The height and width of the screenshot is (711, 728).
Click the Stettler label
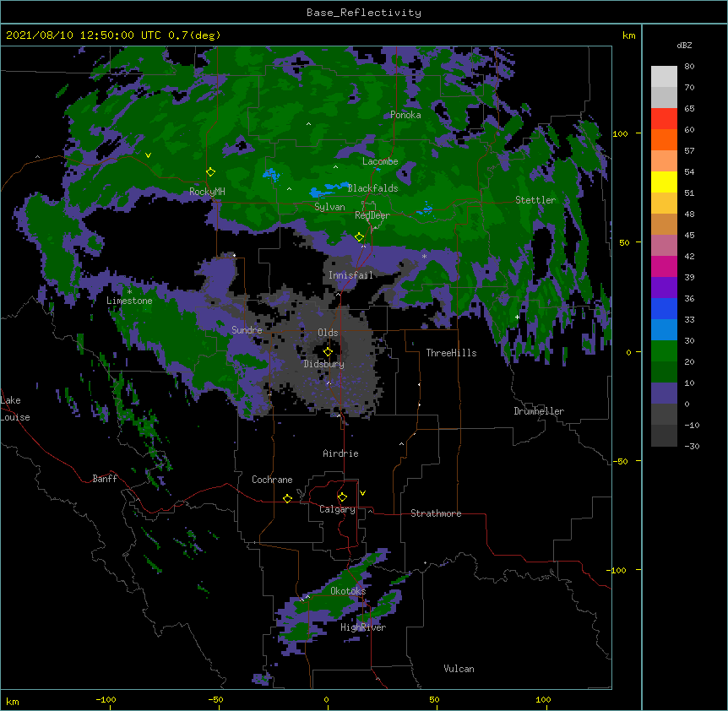[x=535, y=200]
